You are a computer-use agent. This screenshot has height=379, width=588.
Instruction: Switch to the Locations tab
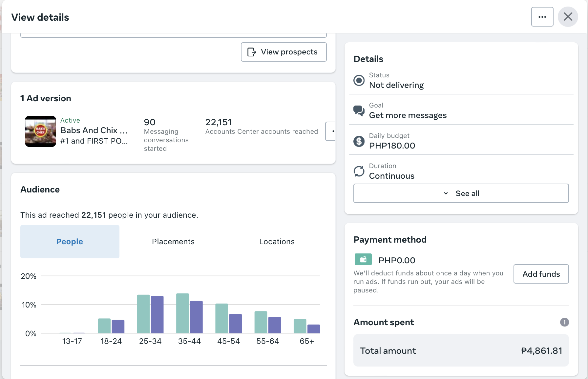[x=277, y=242]
